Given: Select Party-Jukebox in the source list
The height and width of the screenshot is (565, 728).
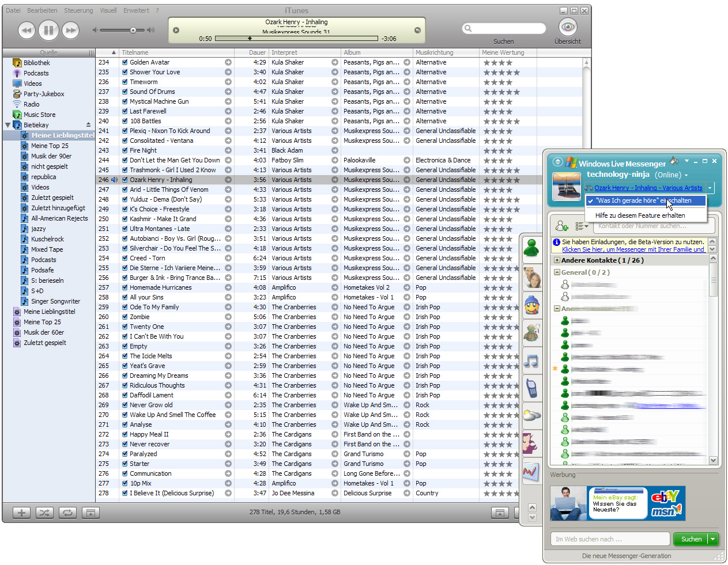Looking at the screenshot, I should coord(44,94).
